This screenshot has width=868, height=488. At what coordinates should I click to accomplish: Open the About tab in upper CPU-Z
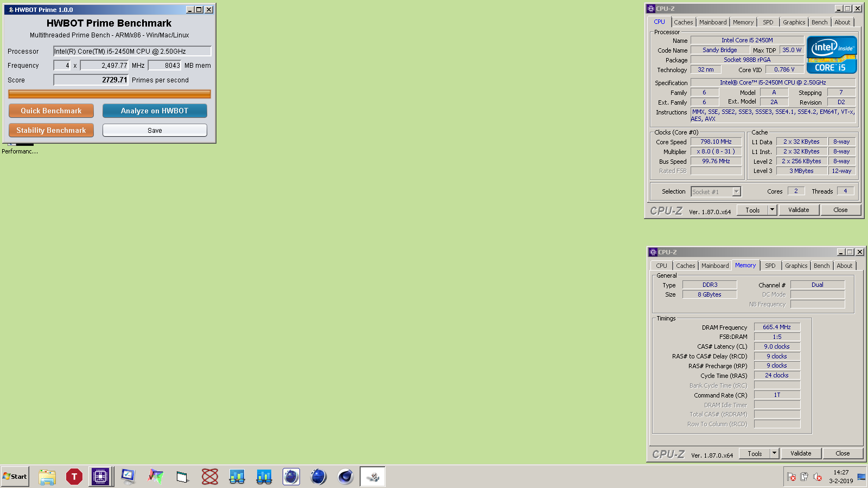pyautogui.click(x=843, y=22)
